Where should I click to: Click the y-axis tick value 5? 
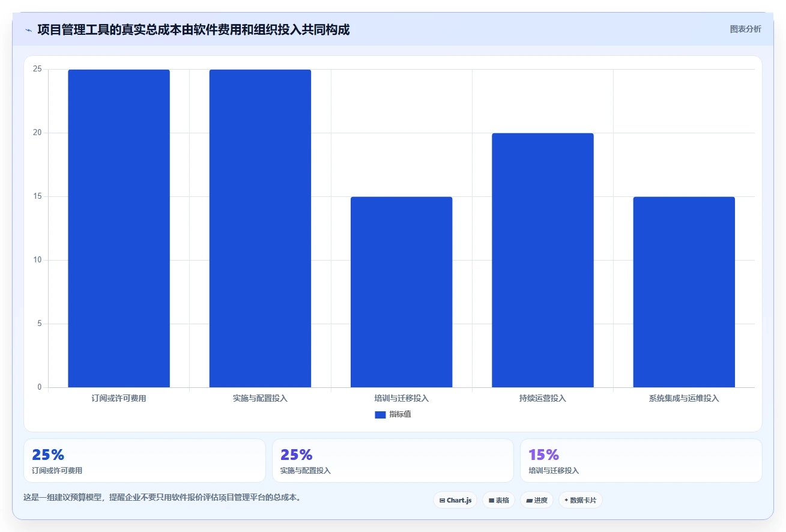coord(40,324)
